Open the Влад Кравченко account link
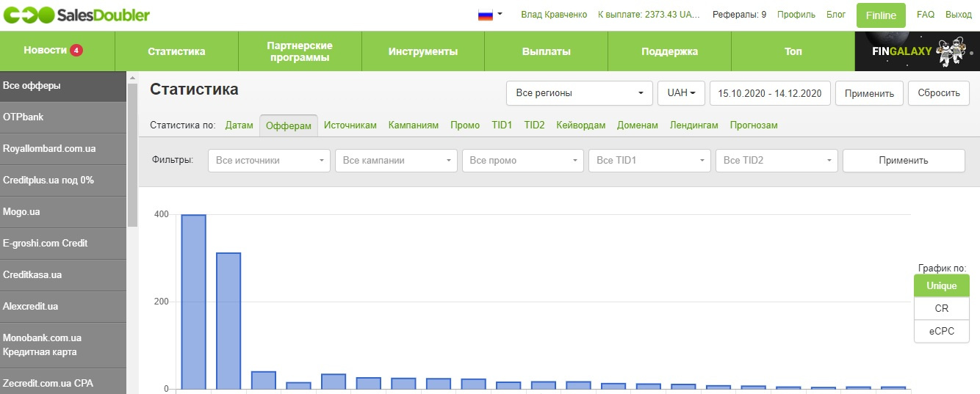980x394 pixels. (x=554, y=15)
